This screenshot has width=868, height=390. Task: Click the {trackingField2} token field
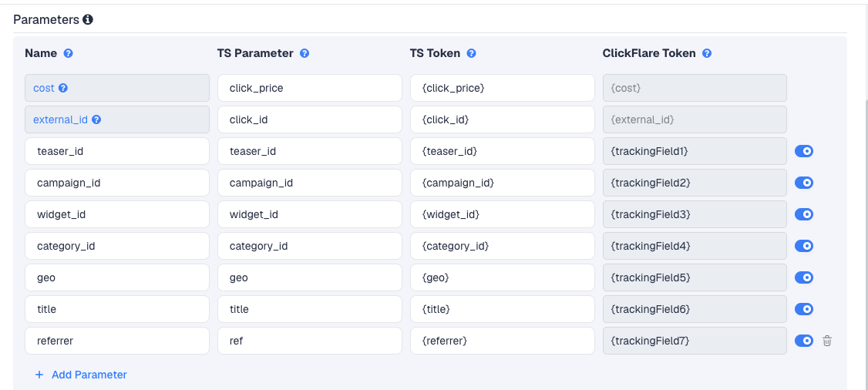695,183
